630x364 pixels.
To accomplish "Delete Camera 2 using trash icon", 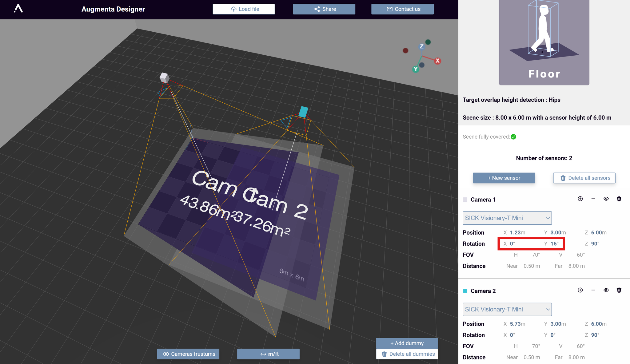I will (619, 290).
